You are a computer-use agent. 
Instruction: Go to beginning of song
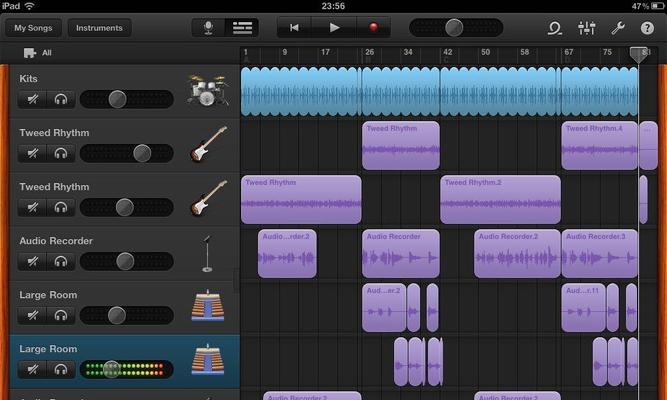point(294,28)
